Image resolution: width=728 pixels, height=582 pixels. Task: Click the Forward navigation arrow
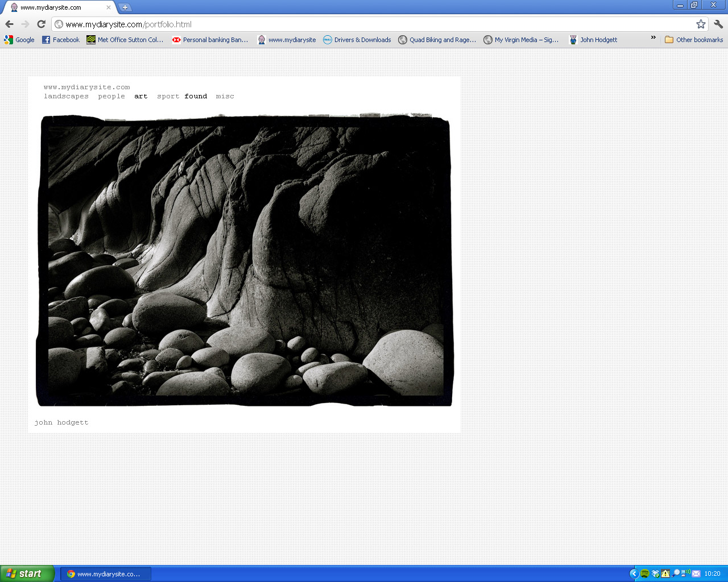pyautogui.click(x=25, y=24)
